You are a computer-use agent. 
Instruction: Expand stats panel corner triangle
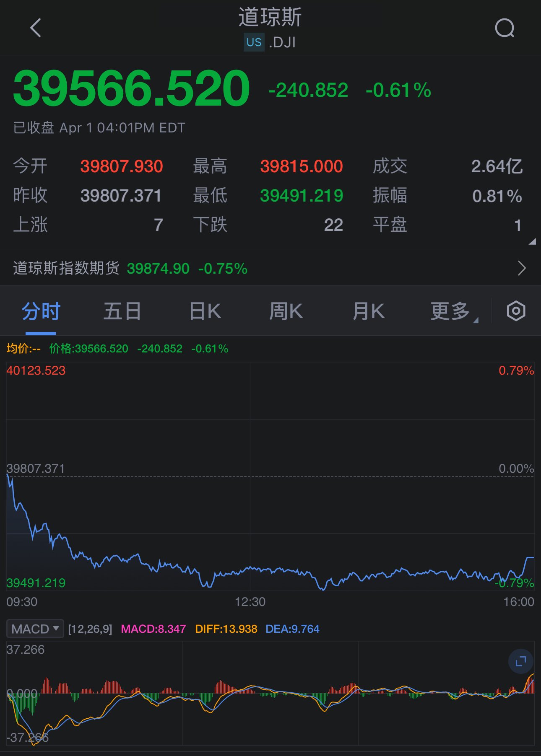point(532,241)
